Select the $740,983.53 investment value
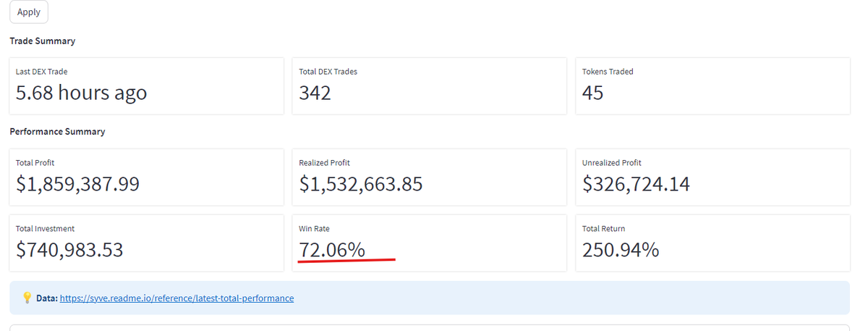 69,250
